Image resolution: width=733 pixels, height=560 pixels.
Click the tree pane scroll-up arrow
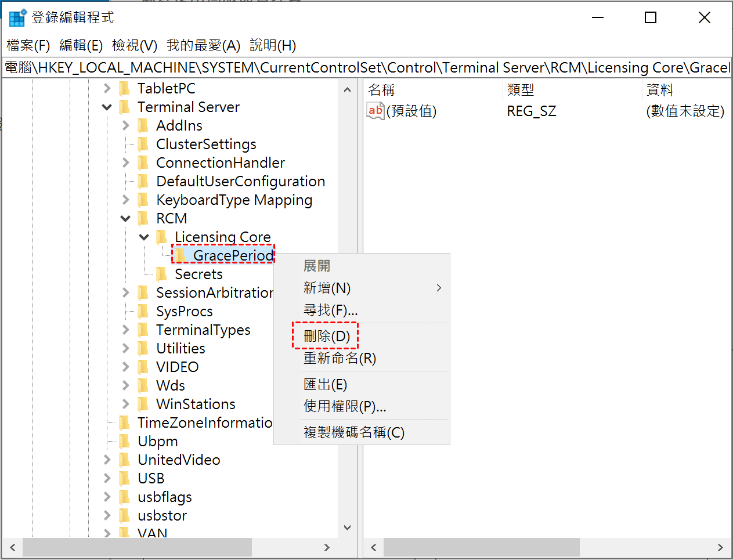pos(347,90)
